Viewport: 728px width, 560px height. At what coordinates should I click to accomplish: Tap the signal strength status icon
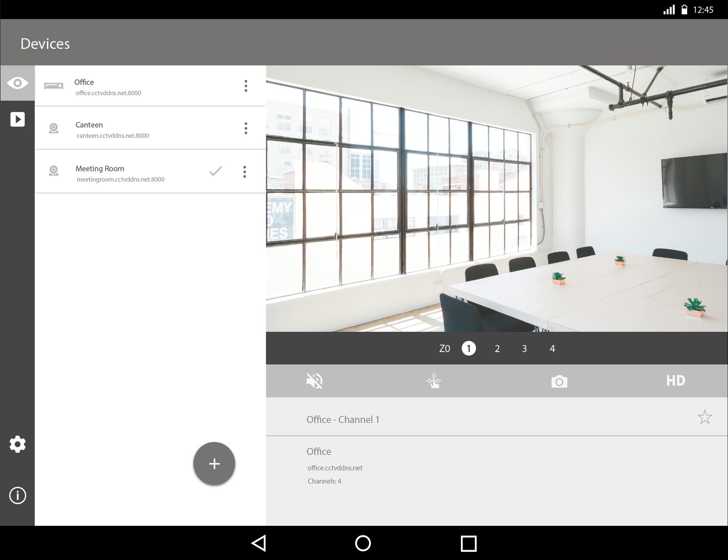(669, 10)
